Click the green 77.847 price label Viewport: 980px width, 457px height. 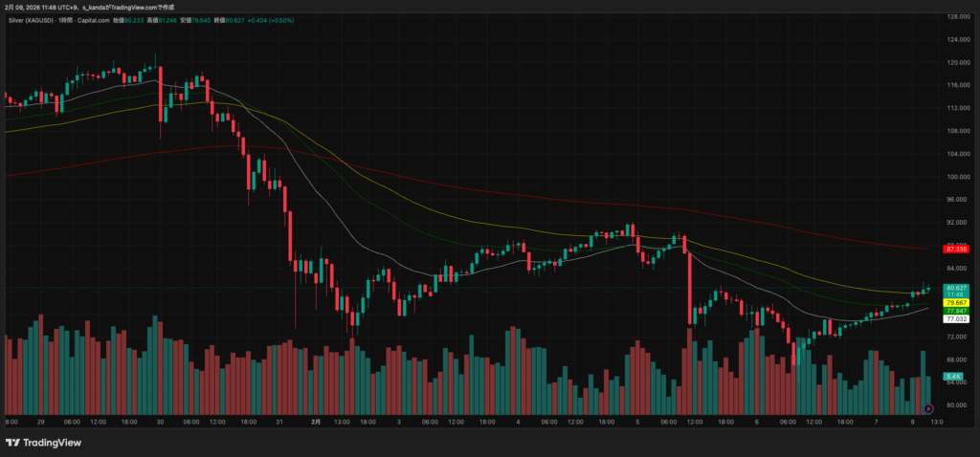tap(957, 311)
